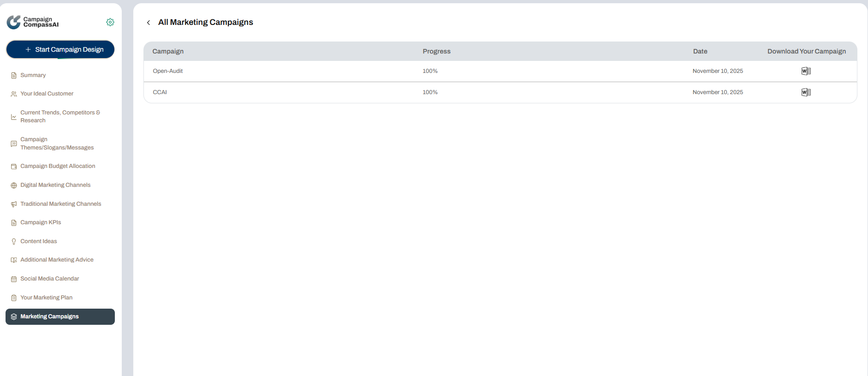The image size is (868, 376).
Task: Click the CampaignCompassAI logo
Action: click(x=33, y=22)
